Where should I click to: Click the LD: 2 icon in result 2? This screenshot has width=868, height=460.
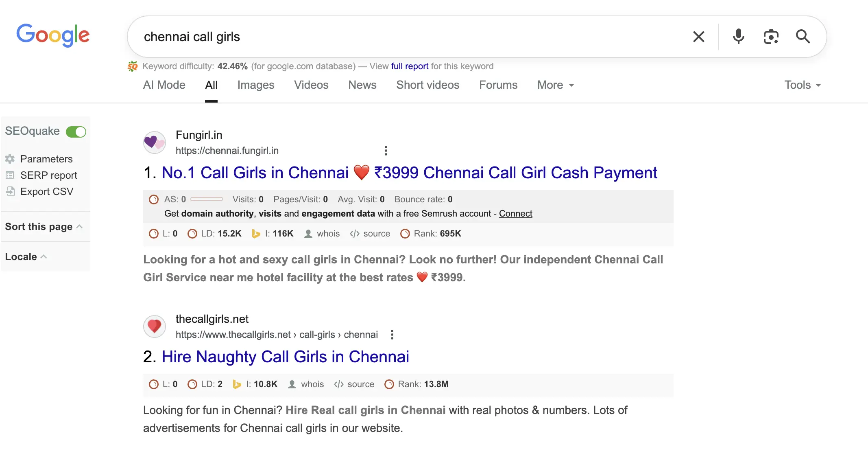pos(192,384)
